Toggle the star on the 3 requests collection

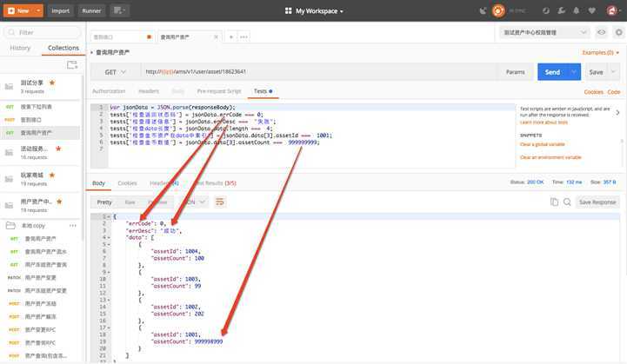pyautogui.click(x=52, y=83)
